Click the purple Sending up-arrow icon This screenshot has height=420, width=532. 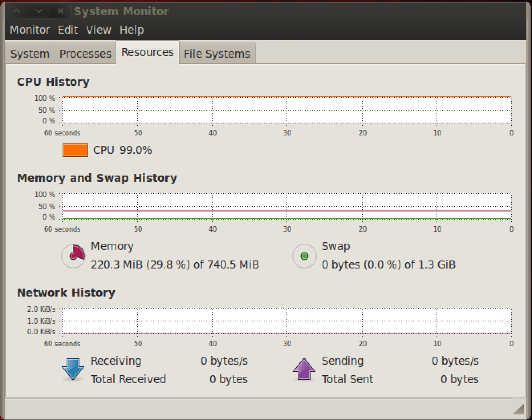pyautogui.click(x=304, y=369)
